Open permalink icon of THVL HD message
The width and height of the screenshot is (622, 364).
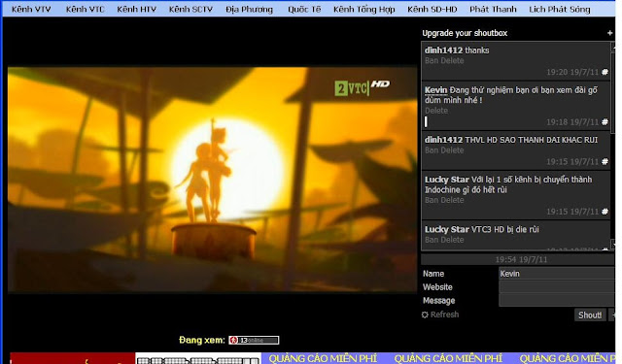click(x=605, y=161)
